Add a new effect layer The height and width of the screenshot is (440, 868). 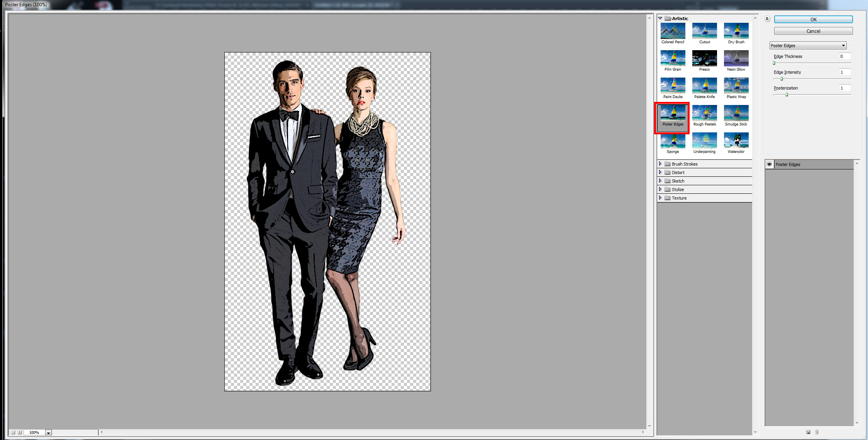point(808,432)
